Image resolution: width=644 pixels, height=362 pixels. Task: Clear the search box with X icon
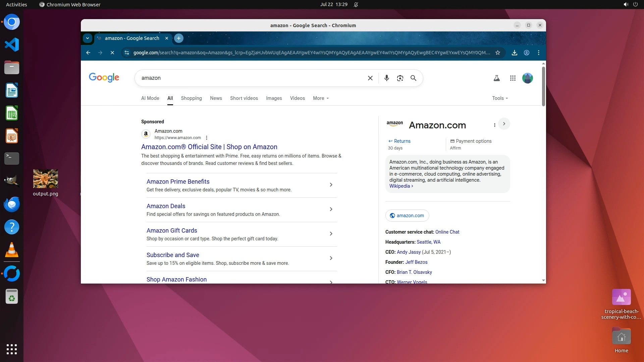point(370,78)
